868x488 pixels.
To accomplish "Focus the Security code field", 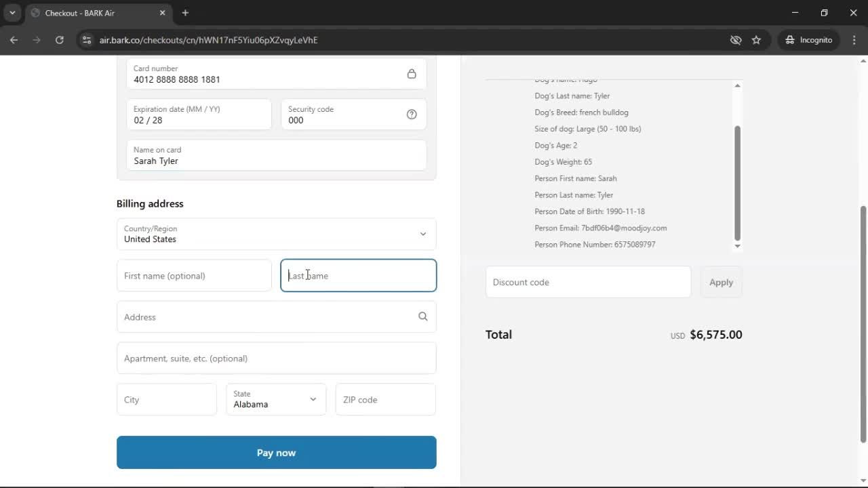I will [x=354, y=115].
